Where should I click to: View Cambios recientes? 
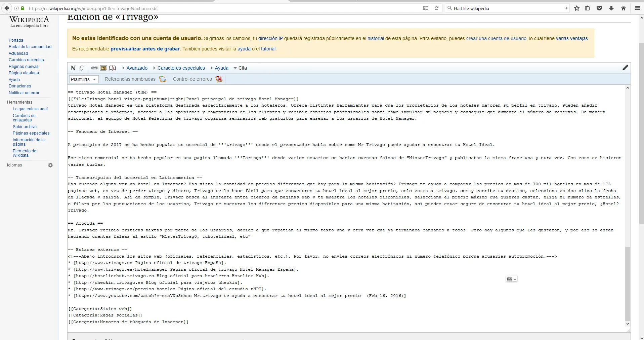(x=26, y=60)
